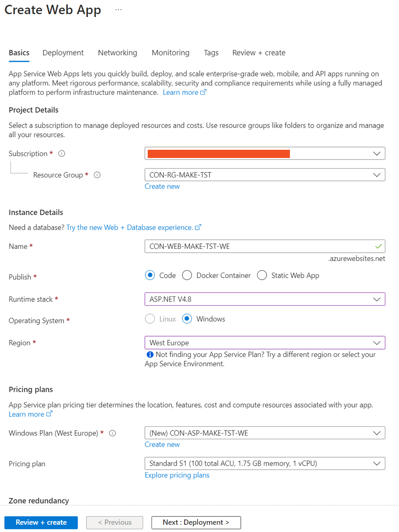Click external link icon beside top Learn more
Screen dimensions: 399x532
[x=203, y=92]
